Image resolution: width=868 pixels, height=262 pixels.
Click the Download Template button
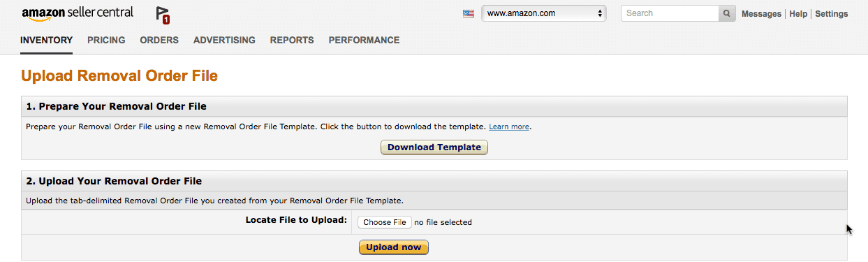click(434, 147)
